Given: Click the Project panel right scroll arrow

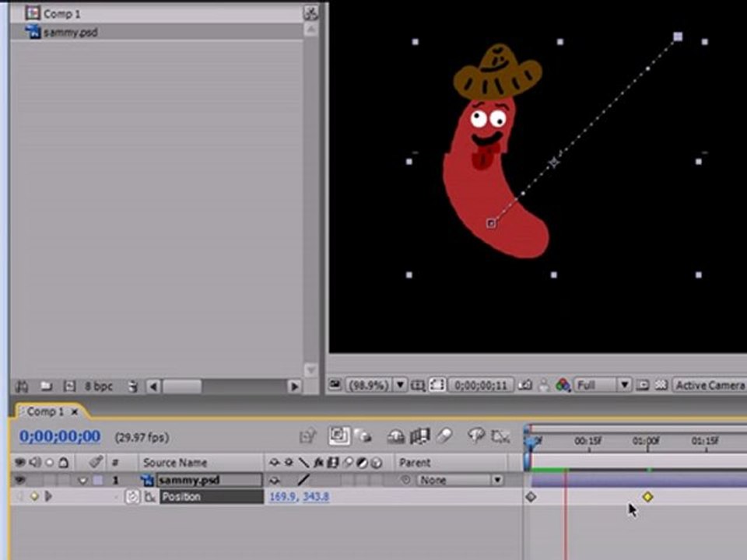Looking at the screenshot, I should 294,387.
